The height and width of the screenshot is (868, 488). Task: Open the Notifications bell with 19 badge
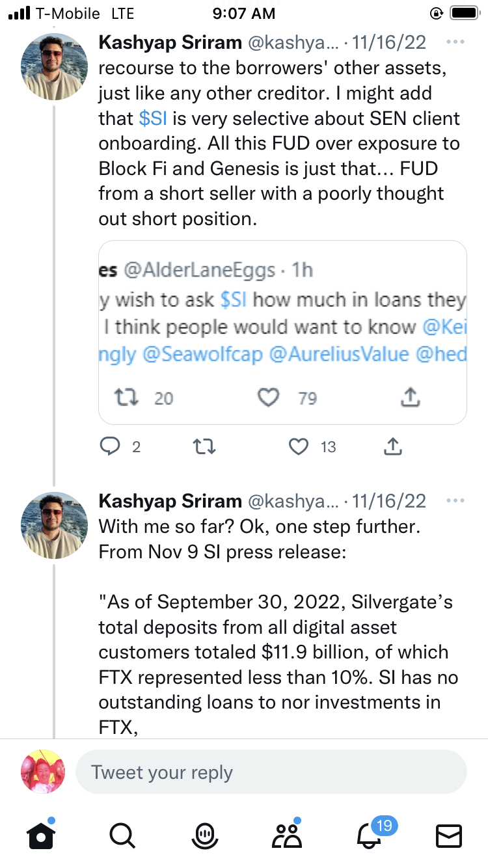(369, 835)
